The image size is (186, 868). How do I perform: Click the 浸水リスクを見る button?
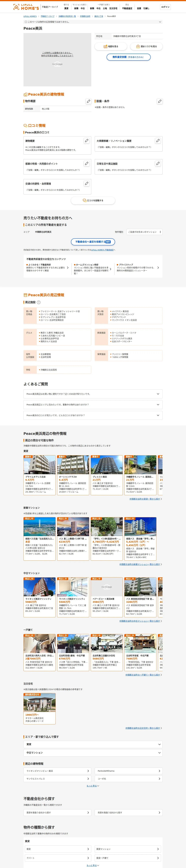[x=146, y=46]
